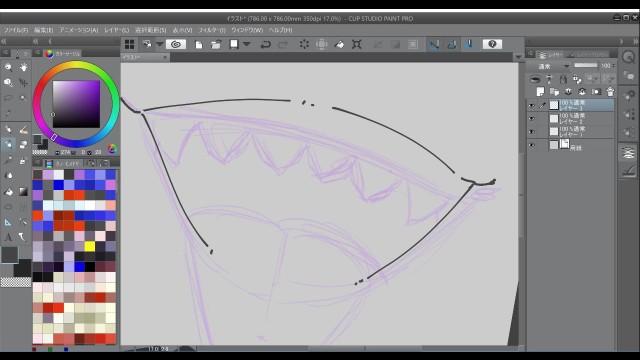Hide layer 3 with its eye icon
This screenshot has height=360, width=640.
click(531, 105)
